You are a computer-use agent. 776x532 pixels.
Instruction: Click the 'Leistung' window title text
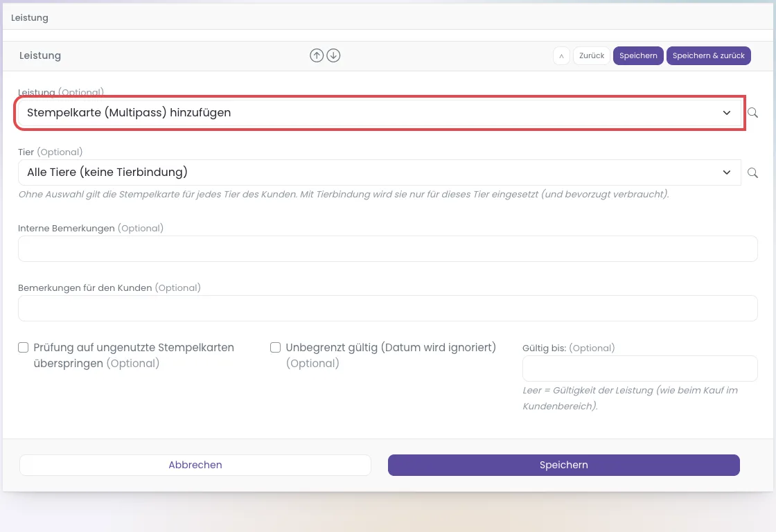(30, 18)
